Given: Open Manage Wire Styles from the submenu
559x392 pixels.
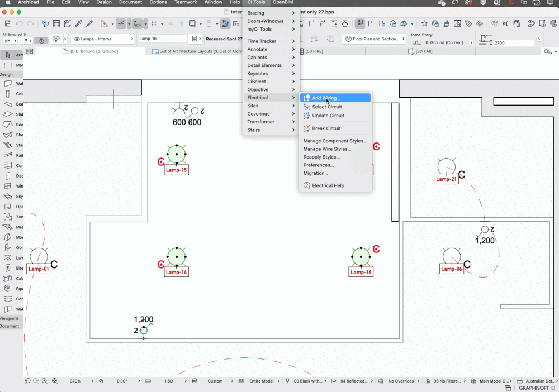Looking at the screenshot, I should [327, 149].
